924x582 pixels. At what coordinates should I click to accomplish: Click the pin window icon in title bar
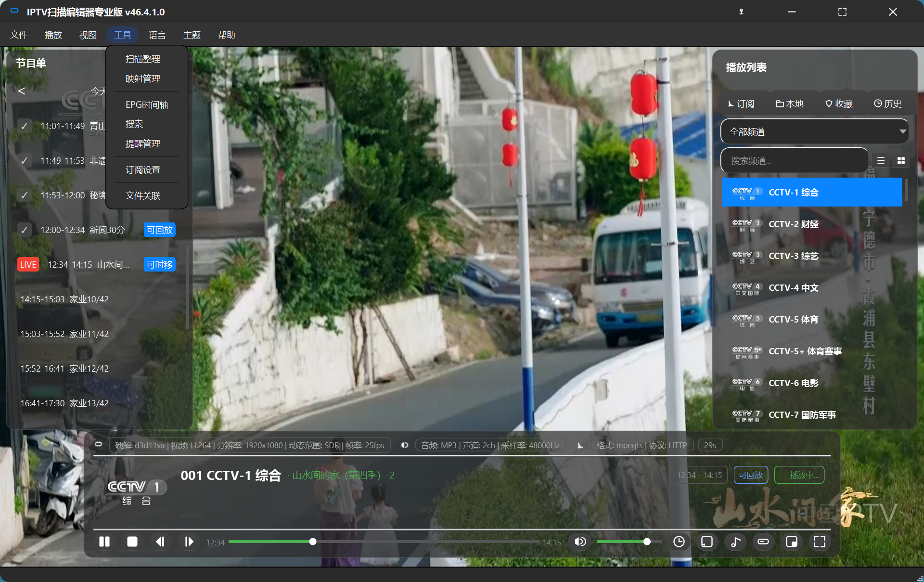[x=741, y=12]
